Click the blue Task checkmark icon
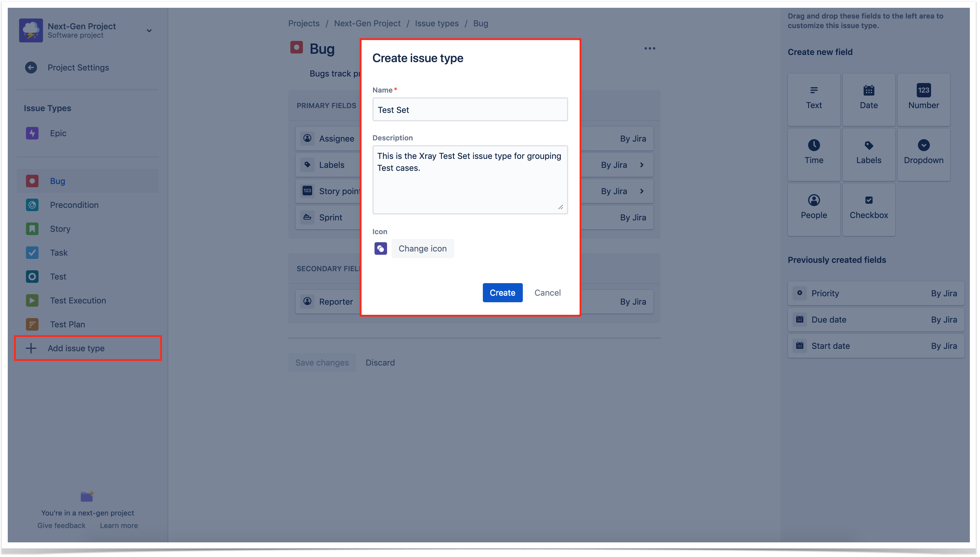The height and width of the screenshot is (557, 980). click(32, 253)
